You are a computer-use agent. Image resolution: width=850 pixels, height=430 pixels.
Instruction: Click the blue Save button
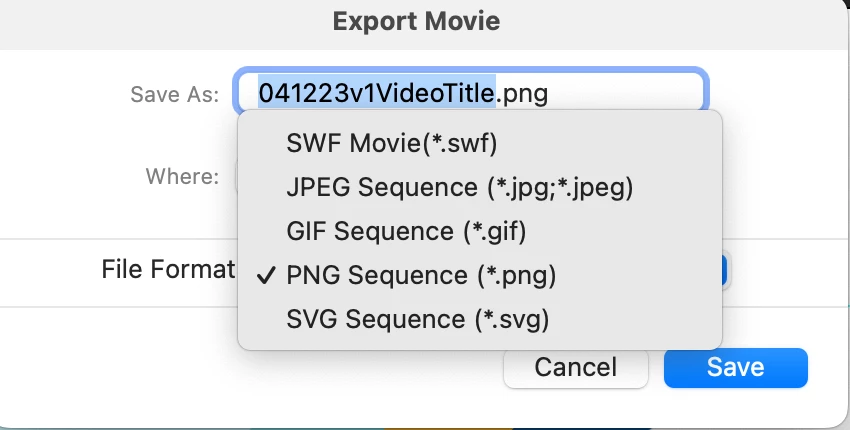tap(735, 367)
